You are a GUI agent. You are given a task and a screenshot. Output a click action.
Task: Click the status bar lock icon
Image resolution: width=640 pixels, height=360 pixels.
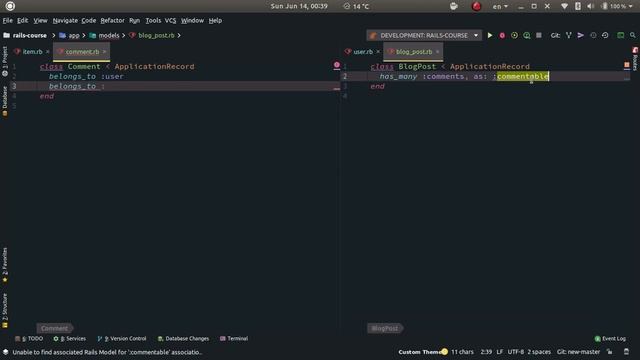pyautogui.click(x=609, y=352)
